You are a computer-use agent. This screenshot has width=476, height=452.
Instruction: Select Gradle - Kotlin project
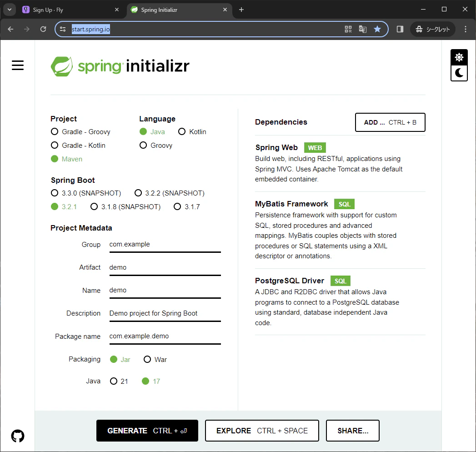coord(78,146)
